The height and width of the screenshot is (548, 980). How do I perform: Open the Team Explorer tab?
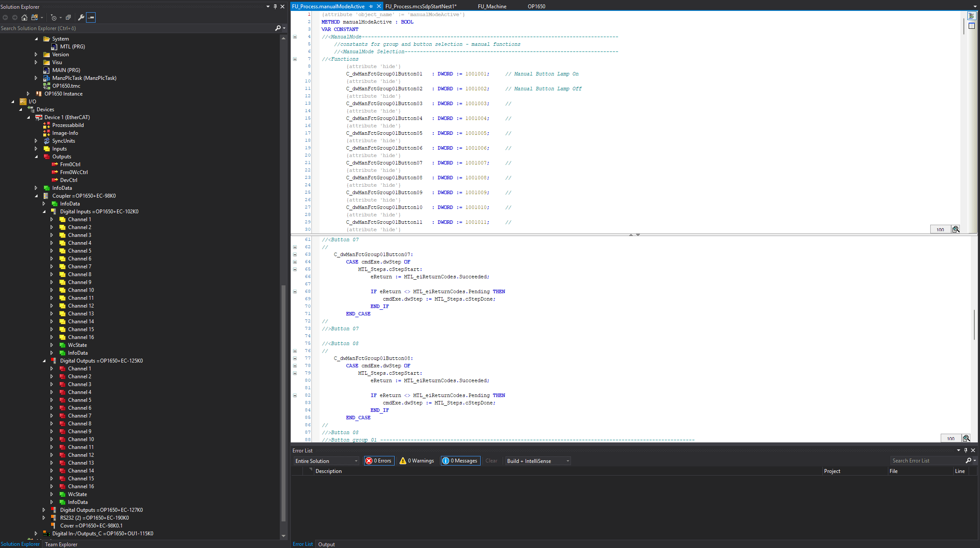point(61,544)
